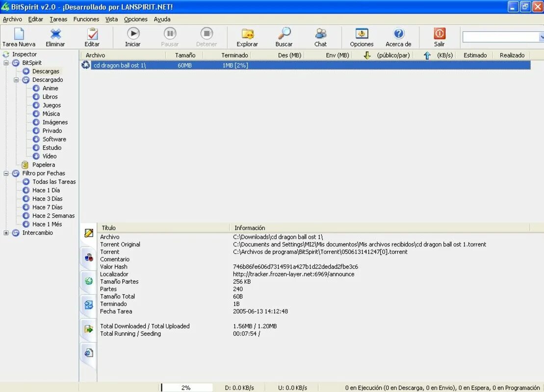This screenshot has height=392, width=544.
Task: Open the Tareas menu
Action: [x=58, y=19]
